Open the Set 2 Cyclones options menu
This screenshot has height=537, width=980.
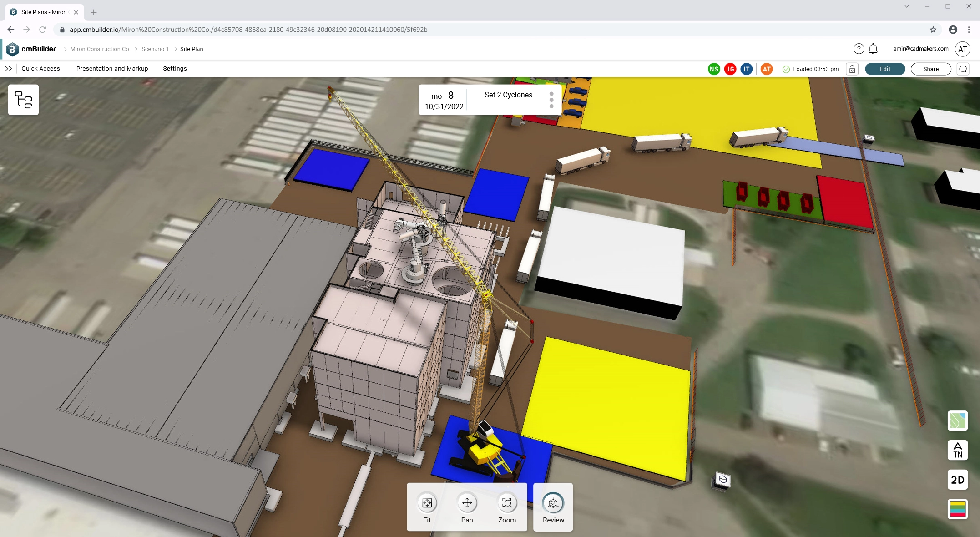(x=551, y=100)
